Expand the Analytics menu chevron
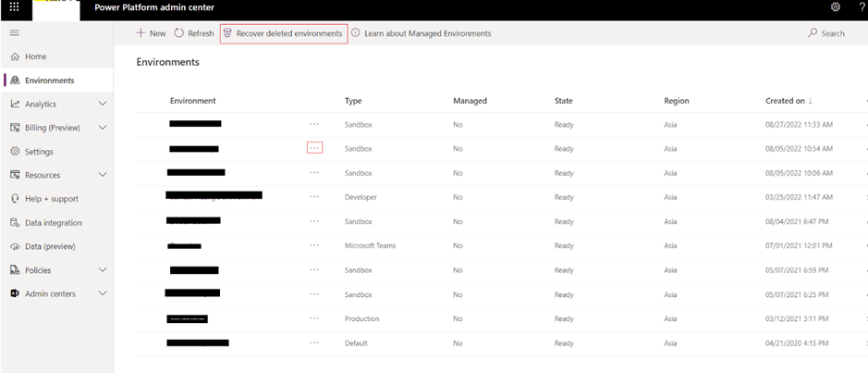868x373 pixels. [102, 104]
